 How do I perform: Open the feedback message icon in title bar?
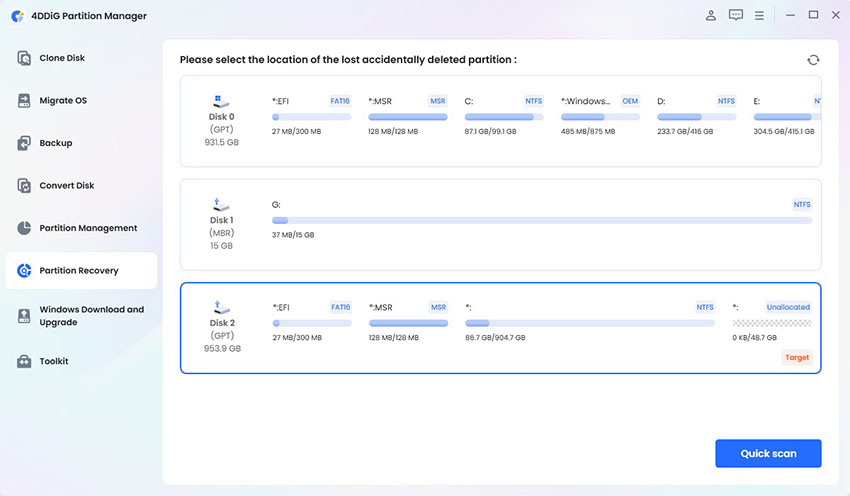pos(736,15)
